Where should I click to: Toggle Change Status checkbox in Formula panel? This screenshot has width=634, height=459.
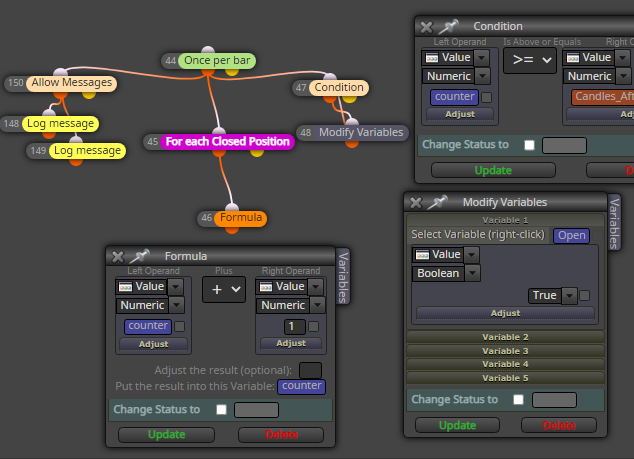[x=222, y=410]
